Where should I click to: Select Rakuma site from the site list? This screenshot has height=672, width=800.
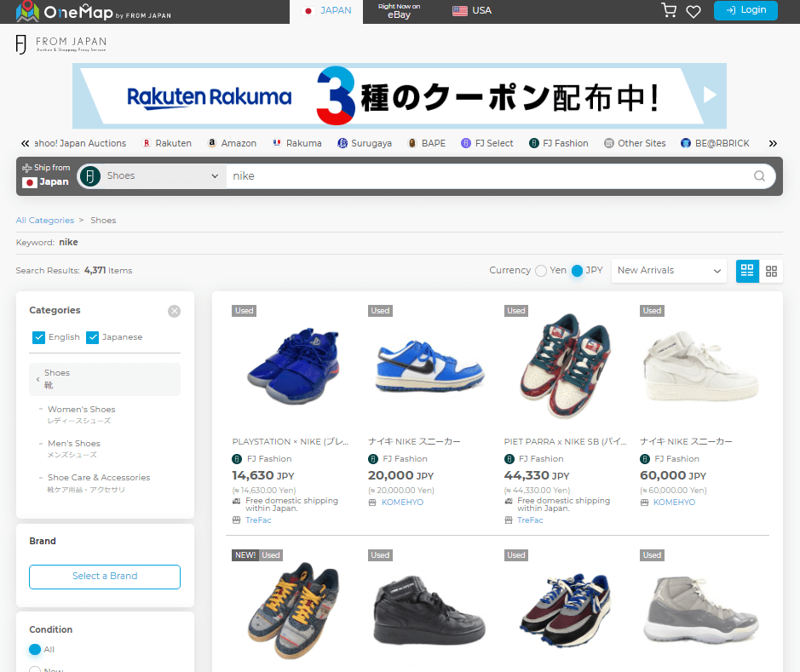pos(297,143)
